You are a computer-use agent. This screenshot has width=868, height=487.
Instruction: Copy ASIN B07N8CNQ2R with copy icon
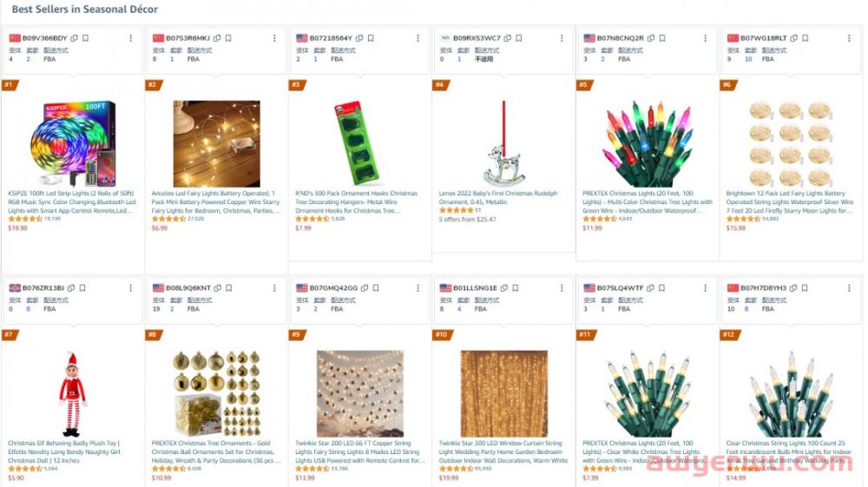coord(651,38)
